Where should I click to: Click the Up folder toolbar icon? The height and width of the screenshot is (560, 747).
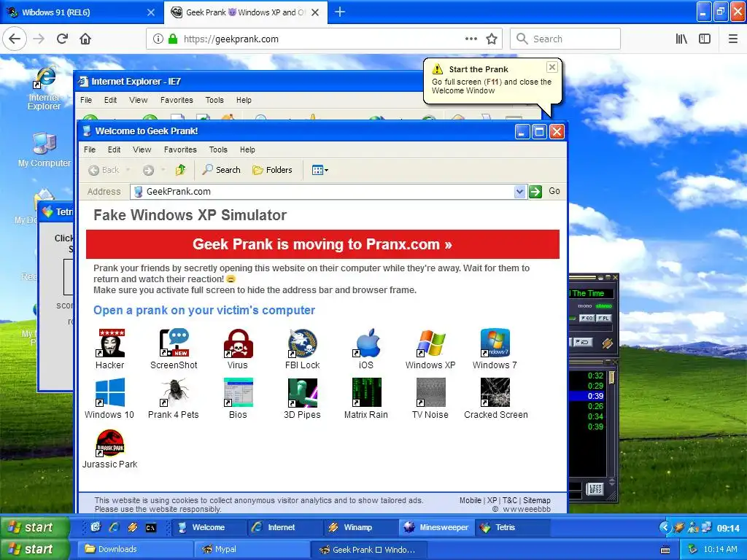(181, 170)
